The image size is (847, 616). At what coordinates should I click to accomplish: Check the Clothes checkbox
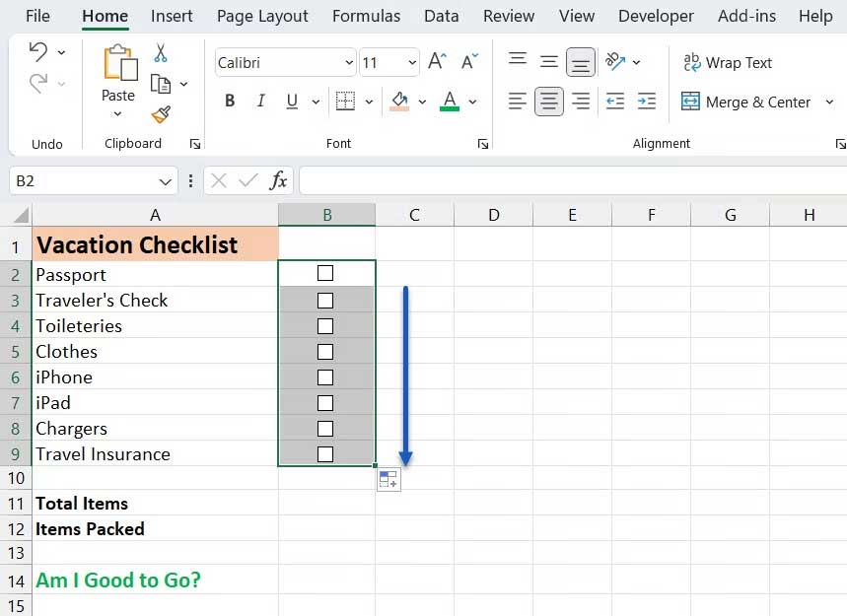point(326,351)
